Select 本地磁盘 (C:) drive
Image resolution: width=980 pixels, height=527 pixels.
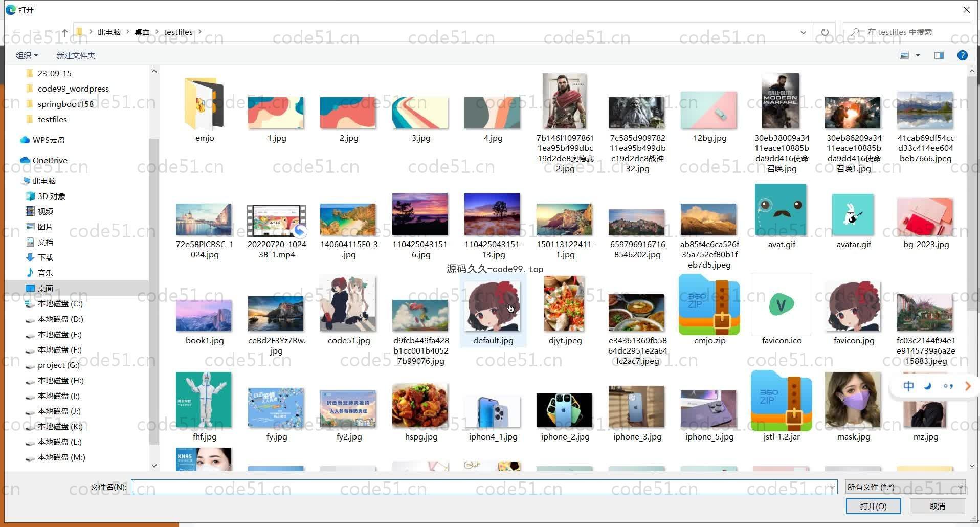click(x=60, y=303)
